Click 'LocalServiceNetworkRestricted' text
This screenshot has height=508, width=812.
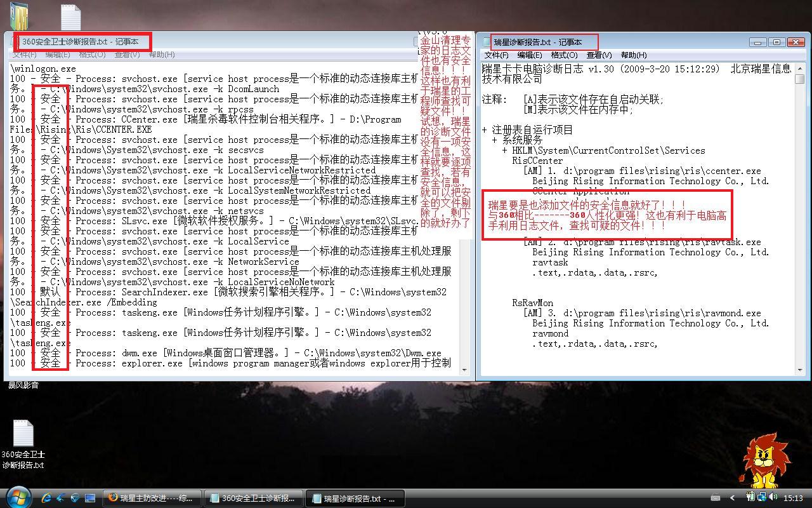[x=302, y=170]
